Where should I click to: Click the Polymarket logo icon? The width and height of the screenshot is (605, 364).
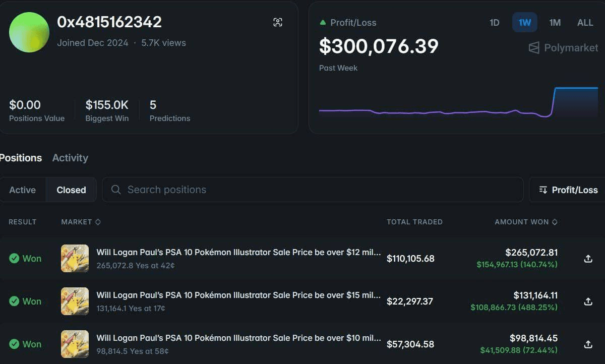[x=534, y=48]
